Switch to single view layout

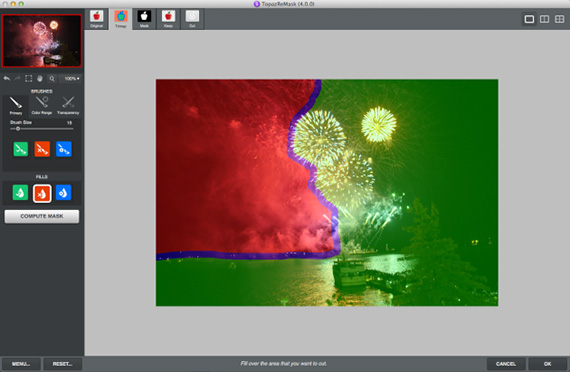tap(529, 19)
